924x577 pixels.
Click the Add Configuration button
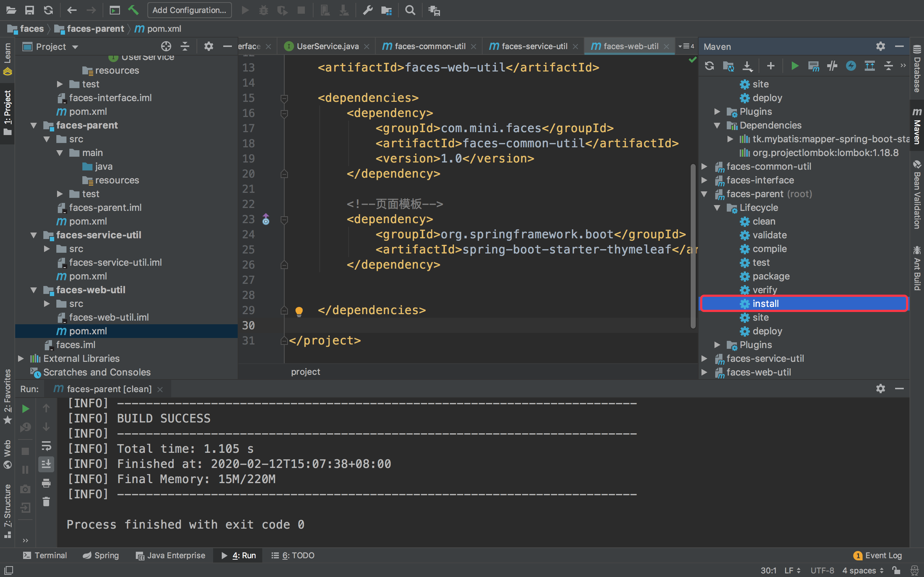pos(190,10)
